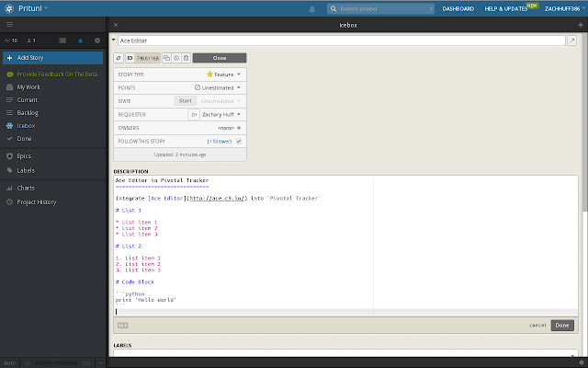Open the Points Unestimated dropdown
This screenshot has width=588, height=368.
[x=220, y=87]
